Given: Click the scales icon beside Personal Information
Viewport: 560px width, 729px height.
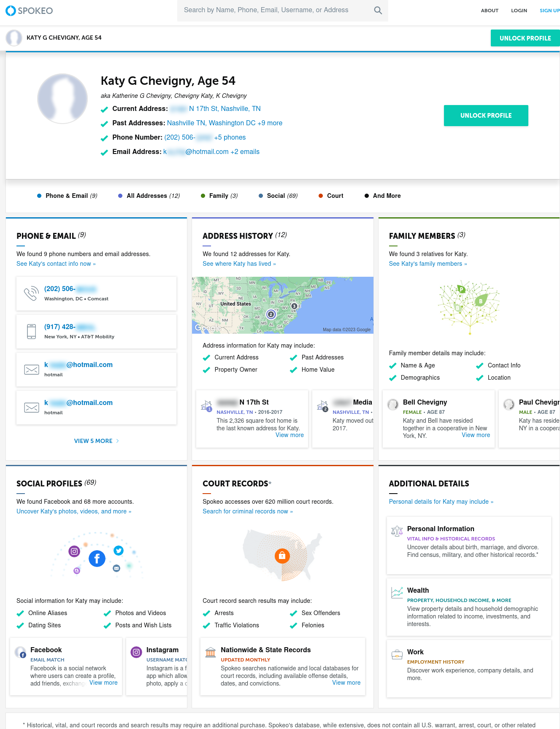Looking at the screenshot, I should point(397,531).
